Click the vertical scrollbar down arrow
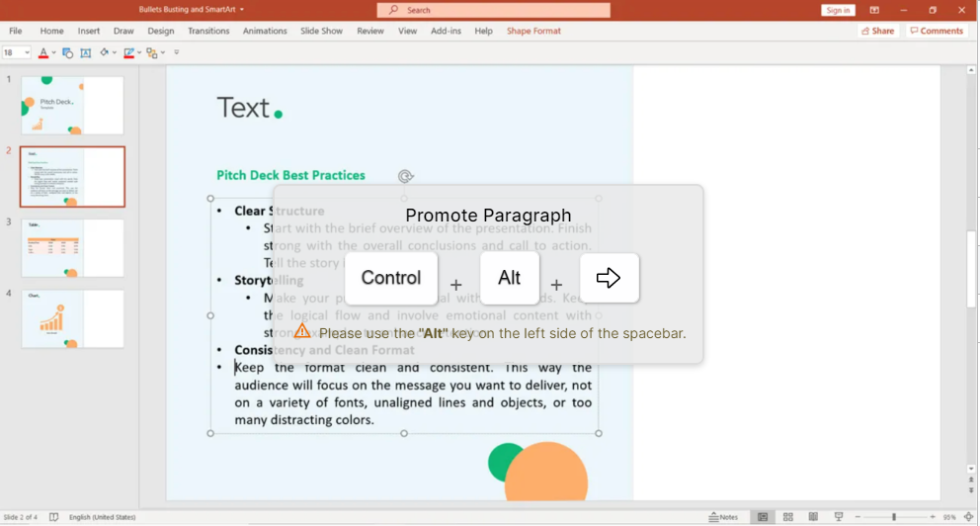 tap(971, 469)
